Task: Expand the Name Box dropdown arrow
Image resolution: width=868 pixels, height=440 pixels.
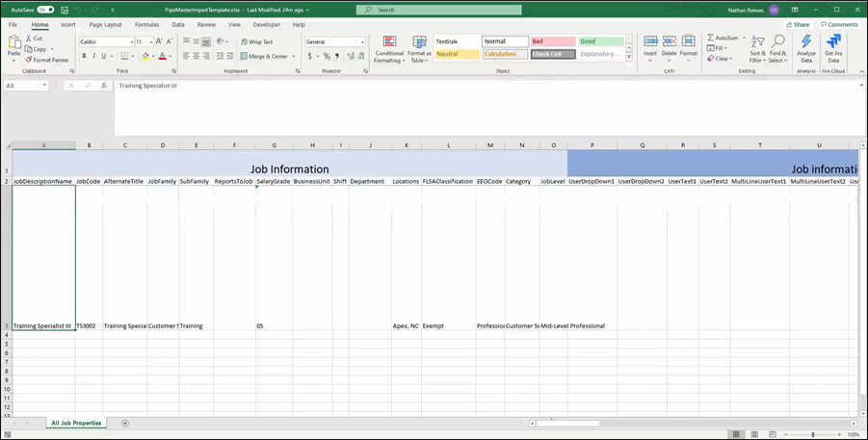Action: coord(44,86)
